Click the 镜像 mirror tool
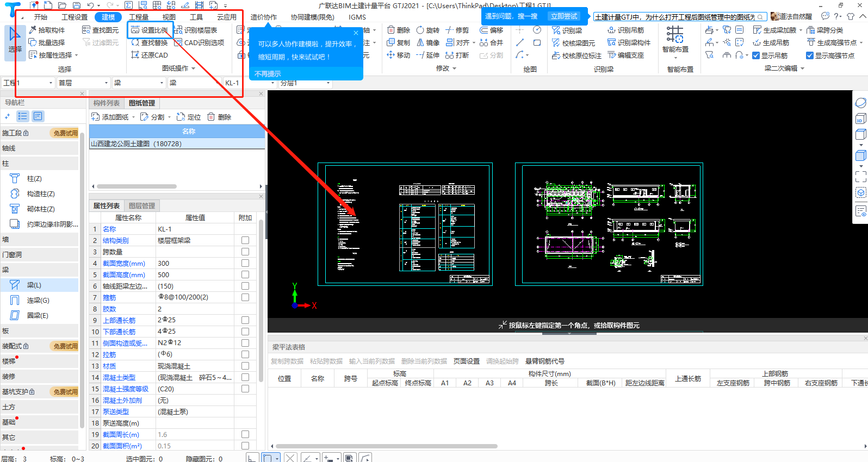 pos(427,42)
